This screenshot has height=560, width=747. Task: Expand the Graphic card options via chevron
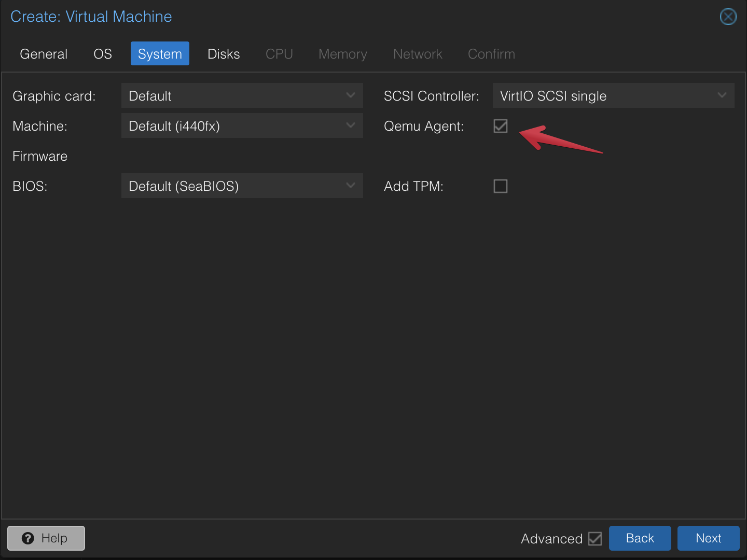coord(351,95)
